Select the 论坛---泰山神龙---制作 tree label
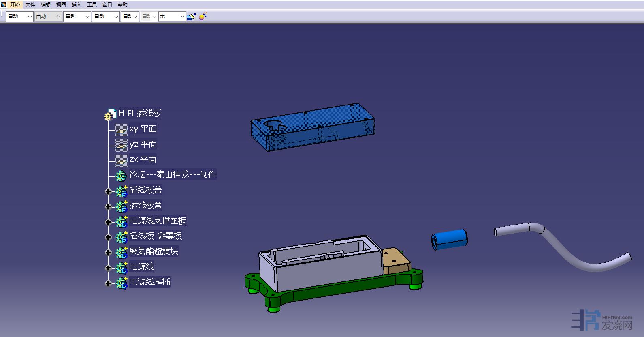644x337 pixels. [x=173, y=175]
